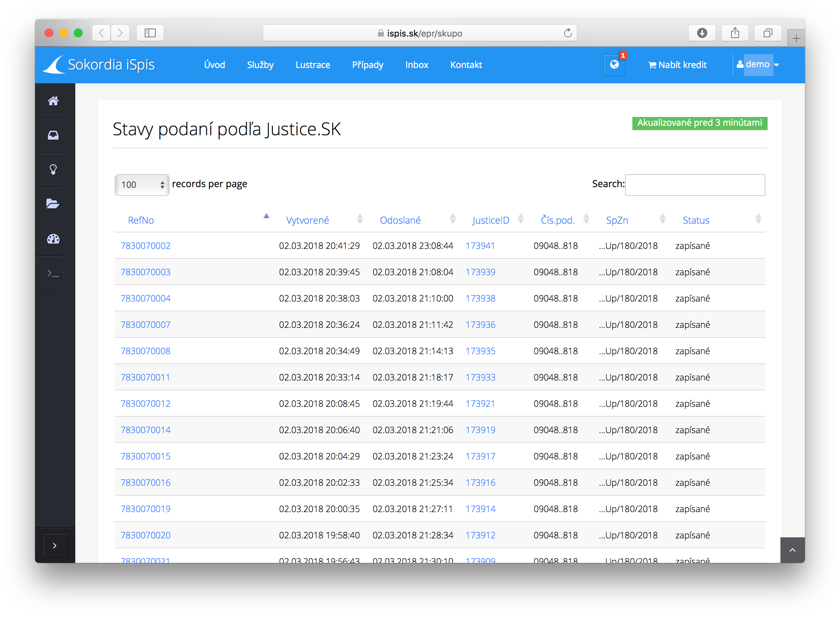This screenshot has height=617, width=840.
Task: Click the Nabít kredit button
Action: (x=677, y=65)
